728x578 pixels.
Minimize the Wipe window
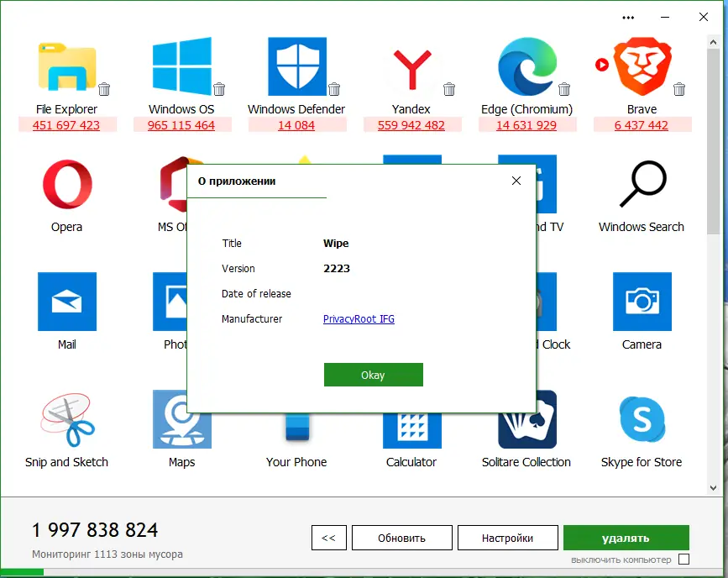(665, 17)
